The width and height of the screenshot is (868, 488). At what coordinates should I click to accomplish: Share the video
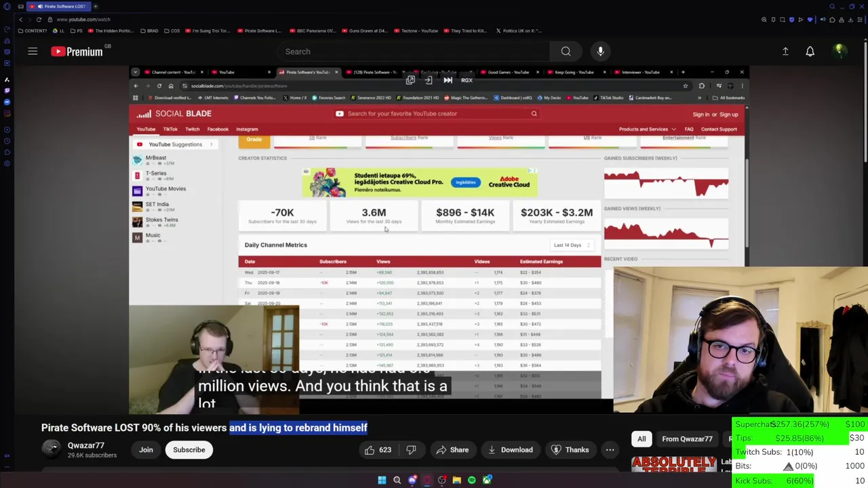[x=452, y=450]
